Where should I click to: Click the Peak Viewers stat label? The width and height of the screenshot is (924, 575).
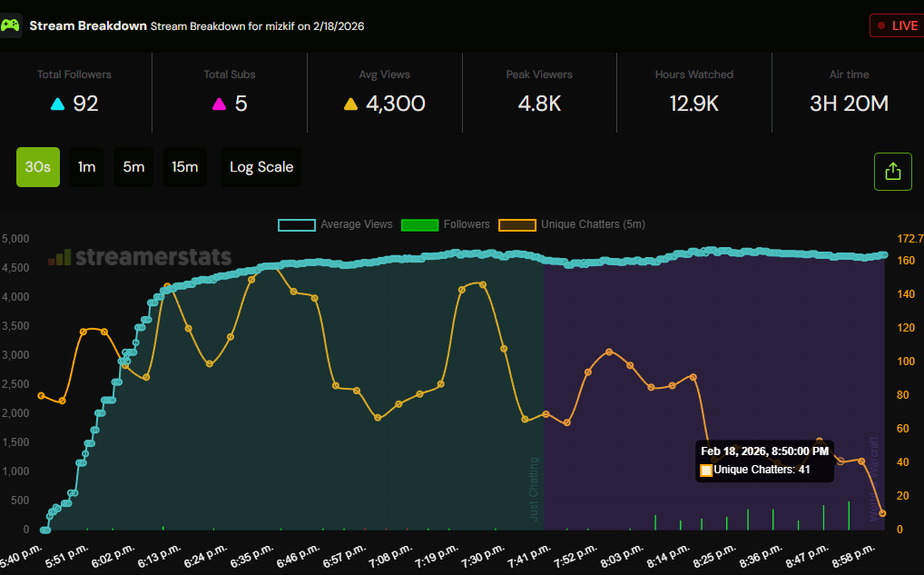pos(539,74)
